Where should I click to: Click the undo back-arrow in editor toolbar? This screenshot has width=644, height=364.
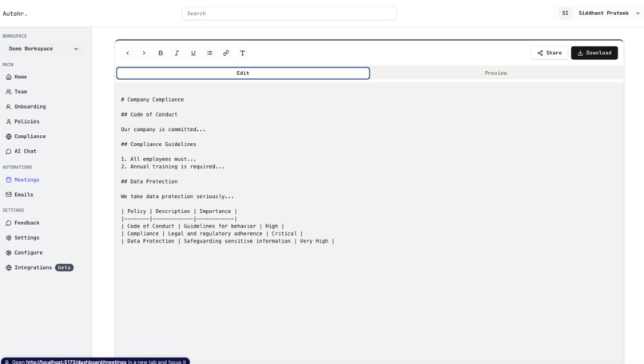128,53
